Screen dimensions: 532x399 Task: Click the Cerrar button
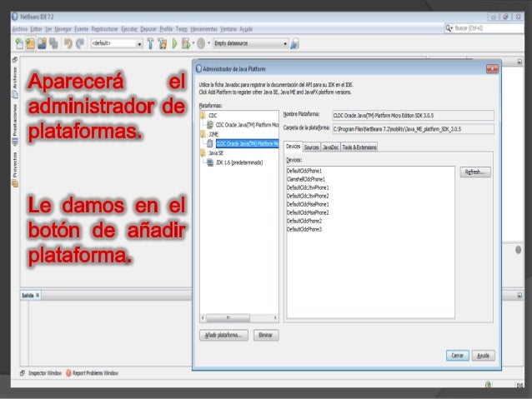(457, 356)
